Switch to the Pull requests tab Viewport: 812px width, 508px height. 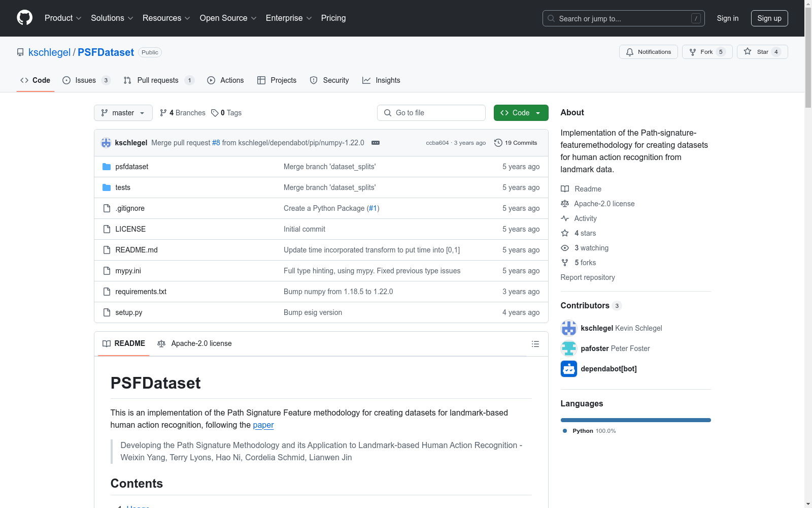159,80
